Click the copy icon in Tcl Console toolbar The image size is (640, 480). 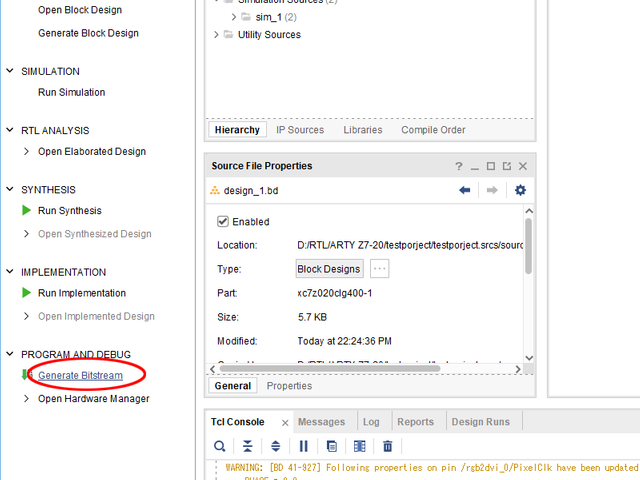pos(332,446)
